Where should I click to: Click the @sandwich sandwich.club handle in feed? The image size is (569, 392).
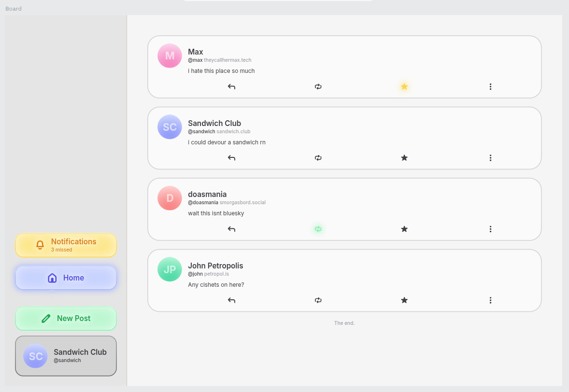click(x=219, y=132)
